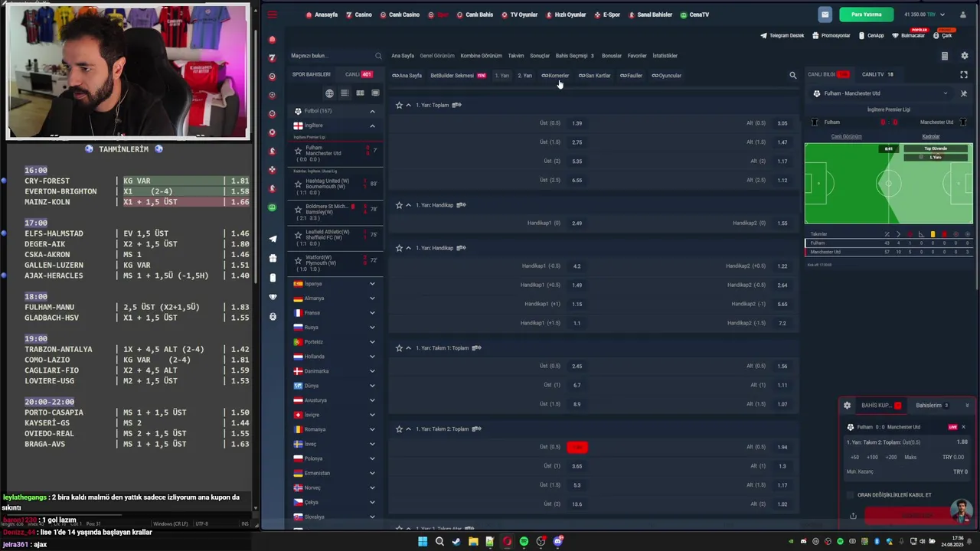980x551 pixels.
Task: Click the Telegram Destek link
Action: (x=782, y=35)
